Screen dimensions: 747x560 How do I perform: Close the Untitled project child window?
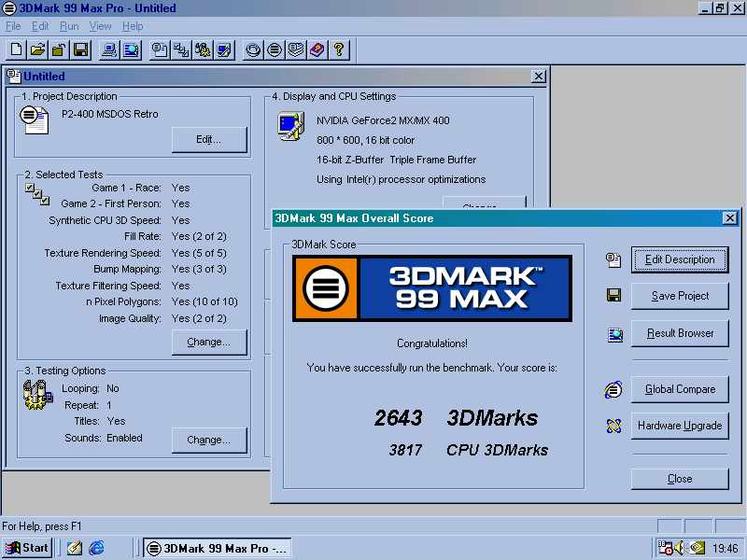[539, 77]
